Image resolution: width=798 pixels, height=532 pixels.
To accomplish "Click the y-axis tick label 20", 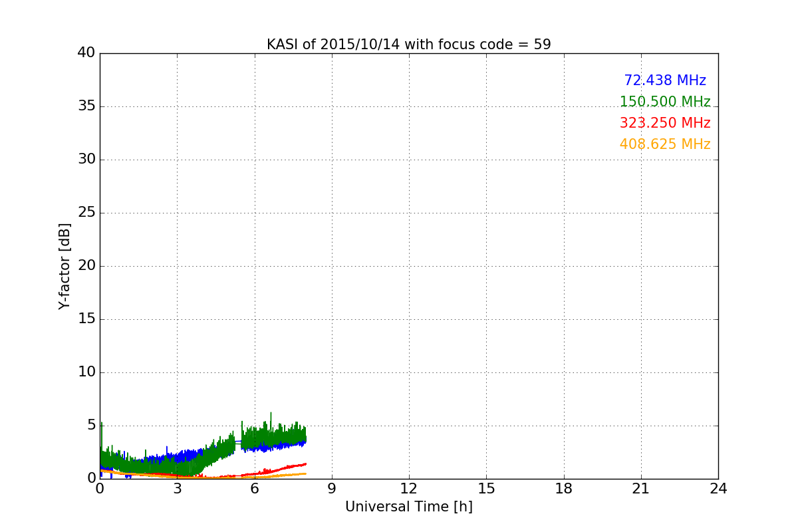I will click(86, 266).
